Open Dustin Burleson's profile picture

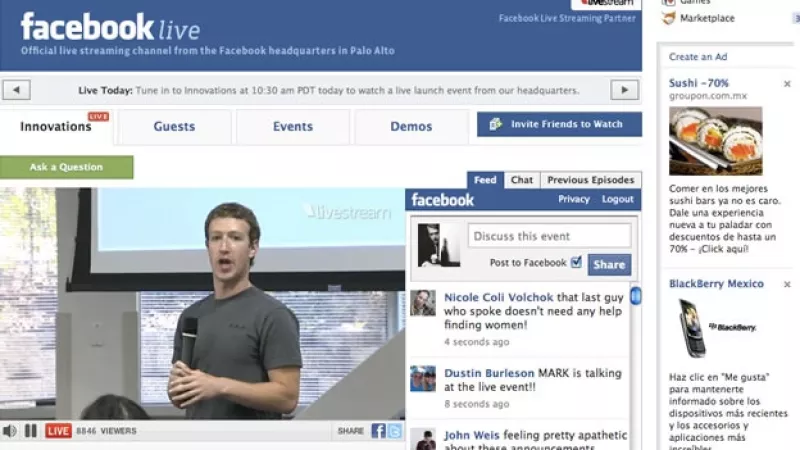423,379
